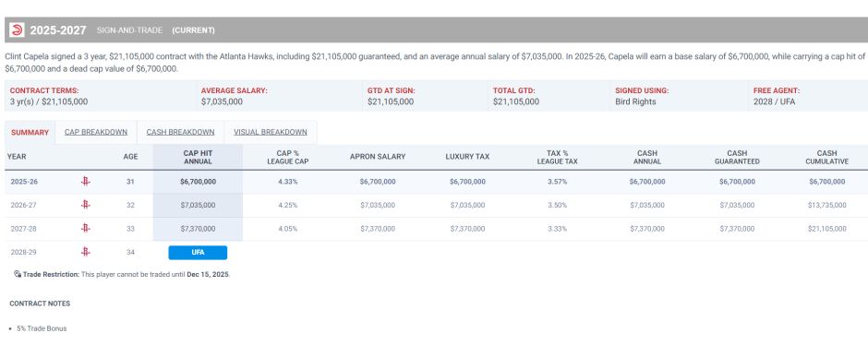
Task: Click the Luxury Tax column header
Action: (467, 157)
